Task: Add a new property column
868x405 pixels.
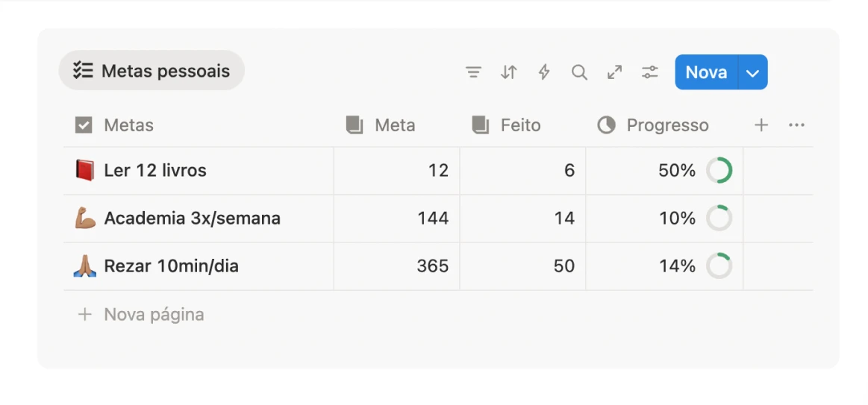Action: tap(761, 125)
